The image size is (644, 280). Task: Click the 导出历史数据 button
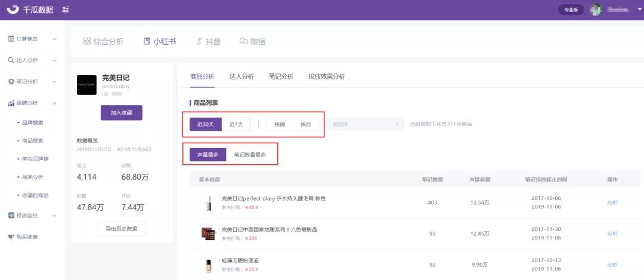tap(122, 229)
